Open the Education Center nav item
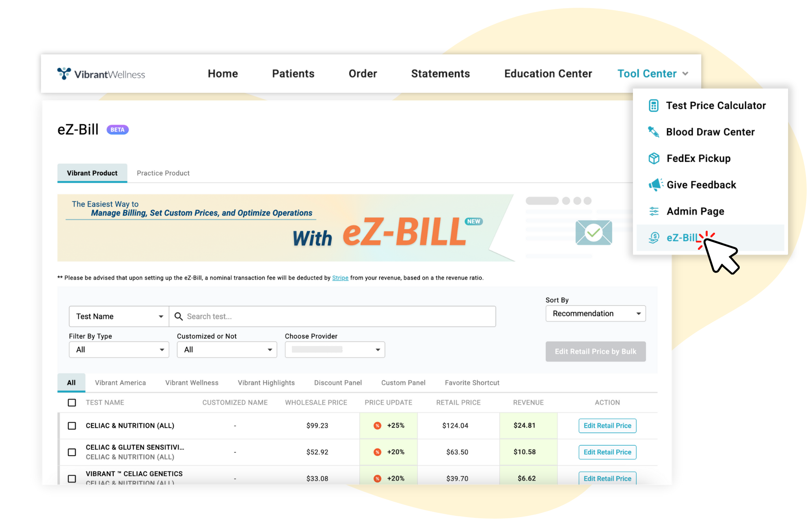The width and height of the screenshot is (812, 528). [x=548, y=74]
